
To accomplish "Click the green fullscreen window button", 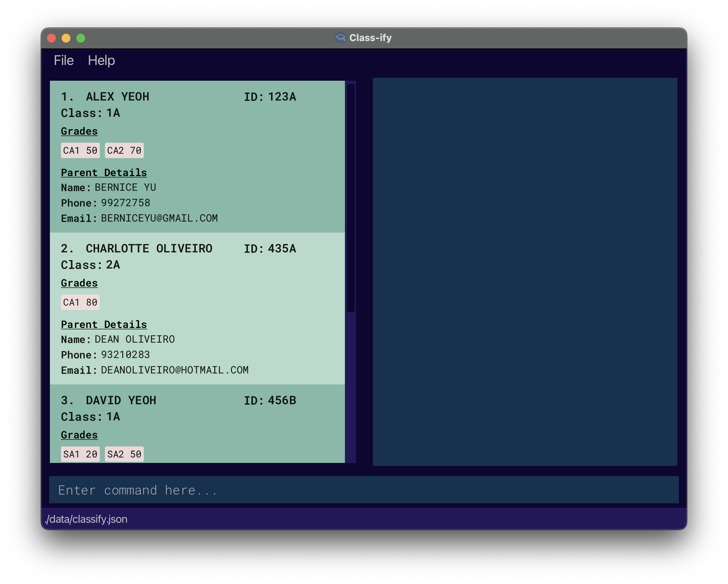I will click(81, 38).
